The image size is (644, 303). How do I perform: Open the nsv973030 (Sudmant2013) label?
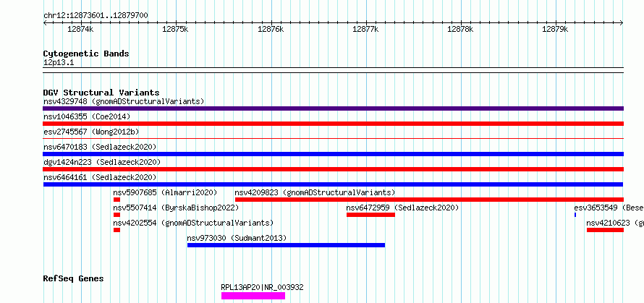pos(237,238)
